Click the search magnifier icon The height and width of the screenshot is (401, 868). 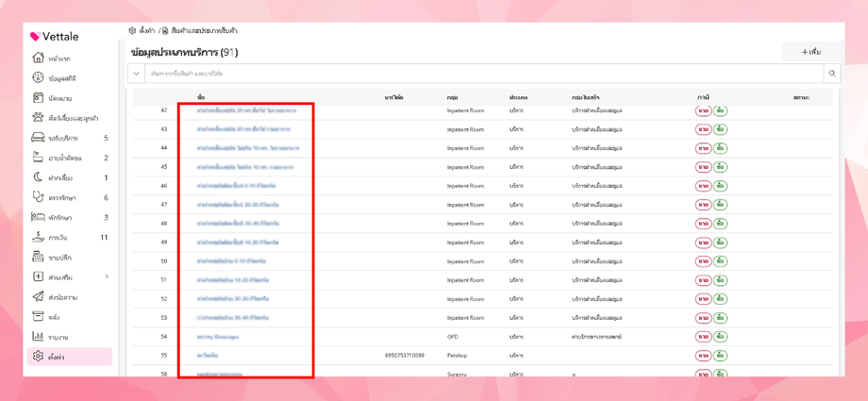click(x=832, y=73)
